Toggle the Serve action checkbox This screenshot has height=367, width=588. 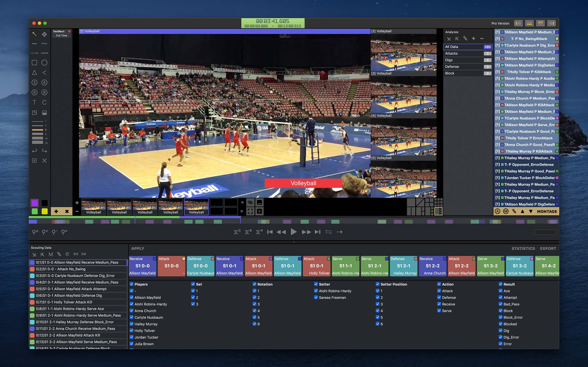click(439, 311)
